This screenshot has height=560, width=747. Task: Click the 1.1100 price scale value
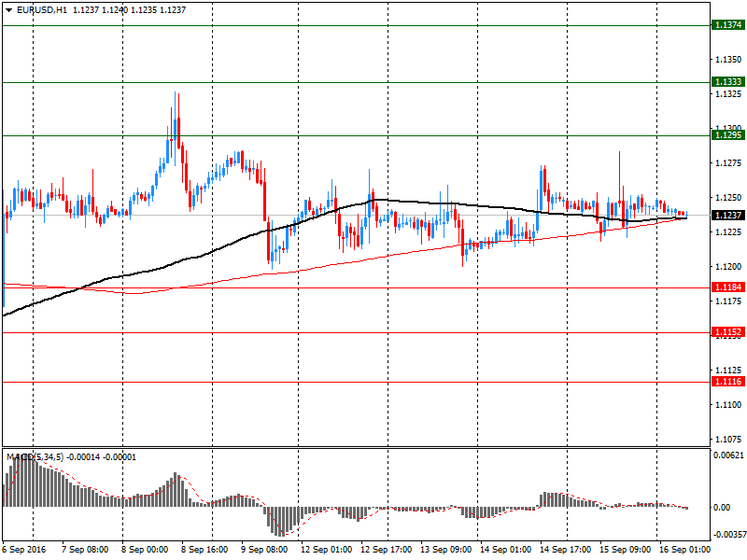tap(728, 405)
